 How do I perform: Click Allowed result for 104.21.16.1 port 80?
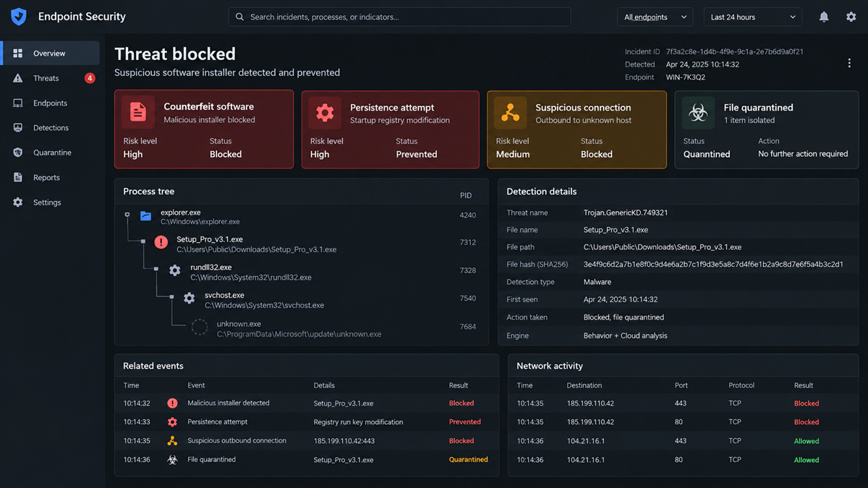pyautogui.click(x=807, y=460)
